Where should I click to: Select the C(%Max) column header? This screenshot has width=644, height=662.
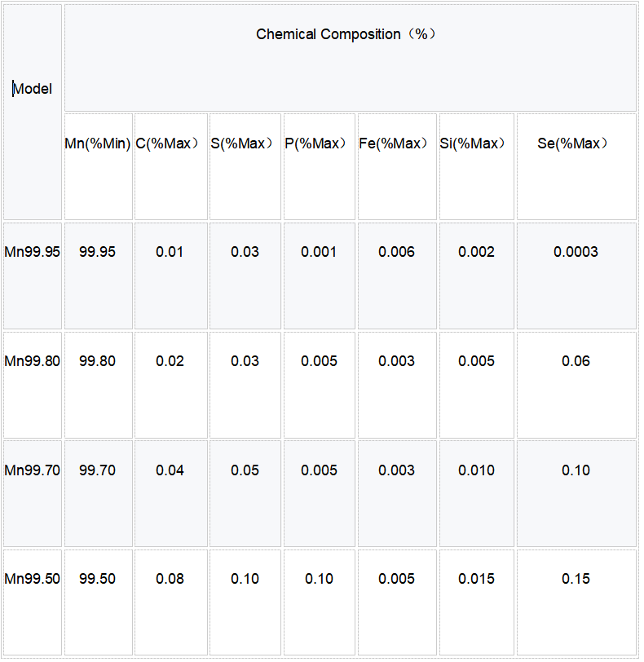click(168, 143)
